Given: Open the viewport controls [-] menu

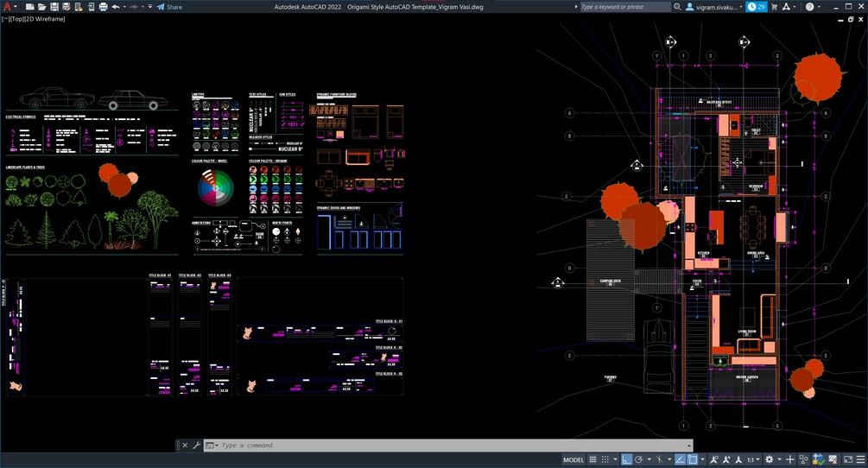Looking at the screenshot, I should coord(4,19).
